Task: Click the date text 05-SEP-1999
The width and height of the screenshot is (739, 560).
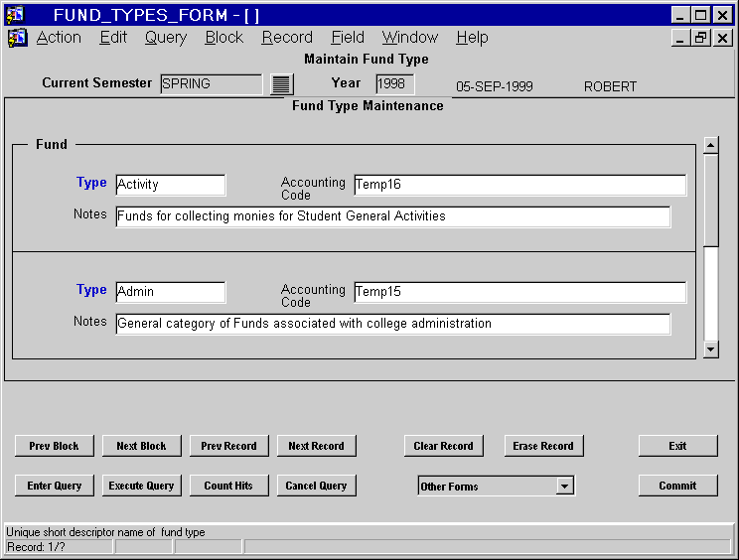Action: 495,86
